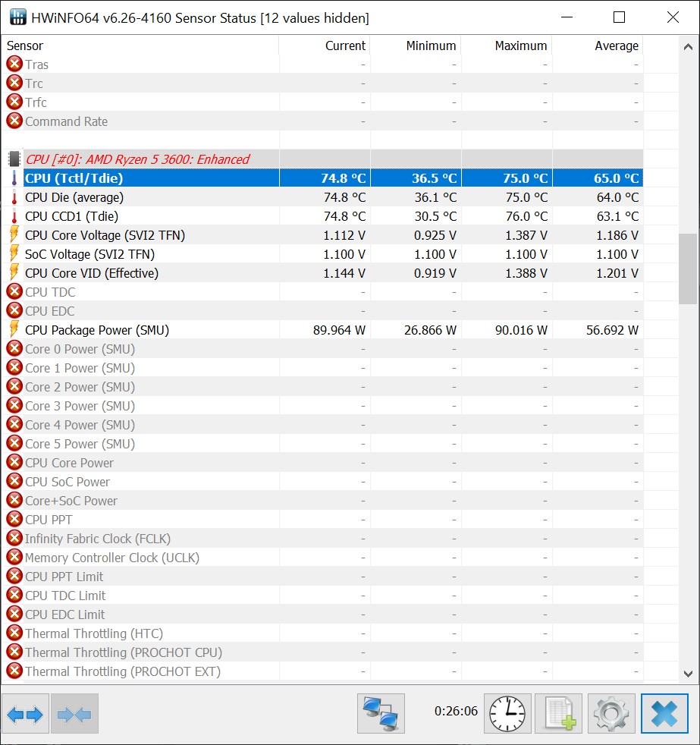700x745 pixels.
Task: Select the SoC Voltage (SVI2 TFN) row
Action: click(x=322, y=254)
